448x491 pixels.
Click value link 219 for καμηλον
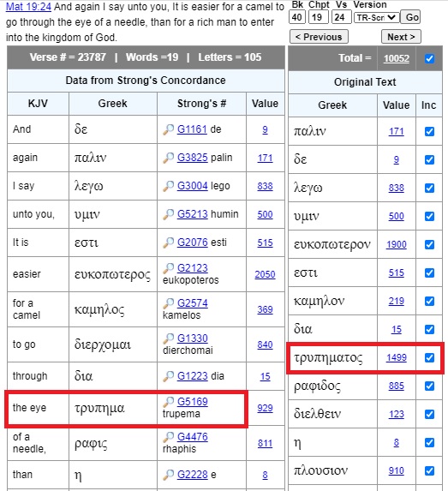click(x=397, y=301)
